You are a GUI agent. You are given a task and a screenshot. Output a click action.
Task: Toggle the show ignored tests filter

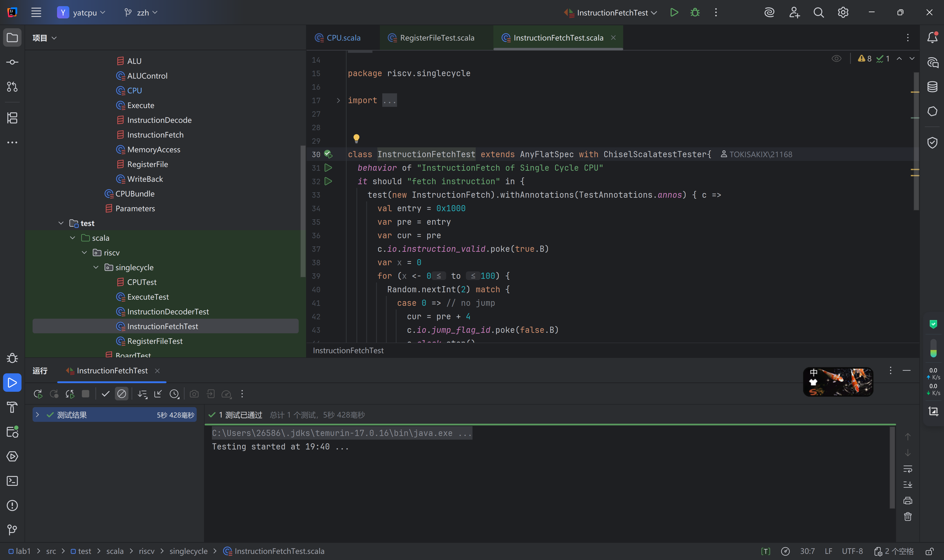click(x=122, y=394)
